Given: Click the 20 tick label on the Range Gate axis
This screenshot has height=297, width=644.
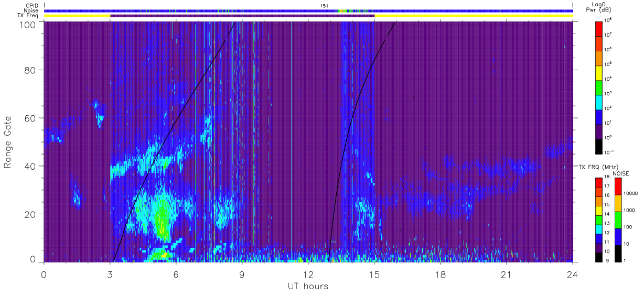Looking at the screenshot, I should 30,214.
